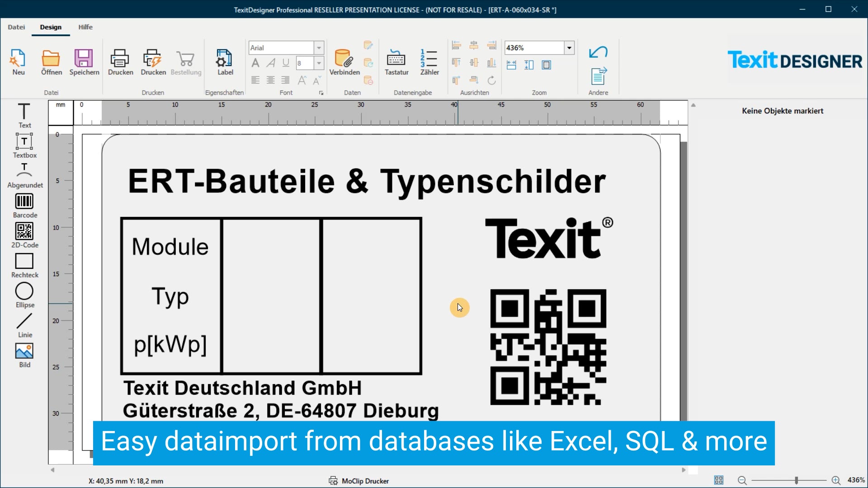Create a new label with Neu

click(x=18, y=62)
